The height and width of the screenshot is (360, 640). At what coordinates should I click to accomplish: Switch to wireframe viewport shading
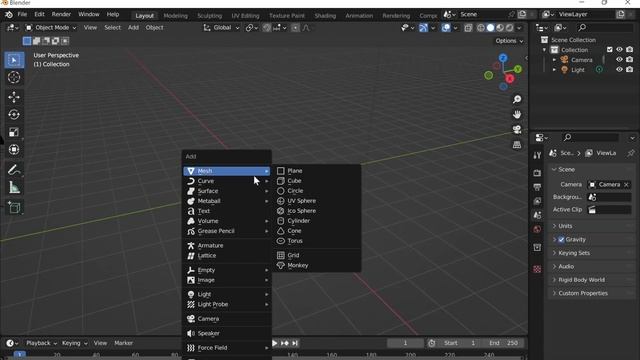(481, 28)
